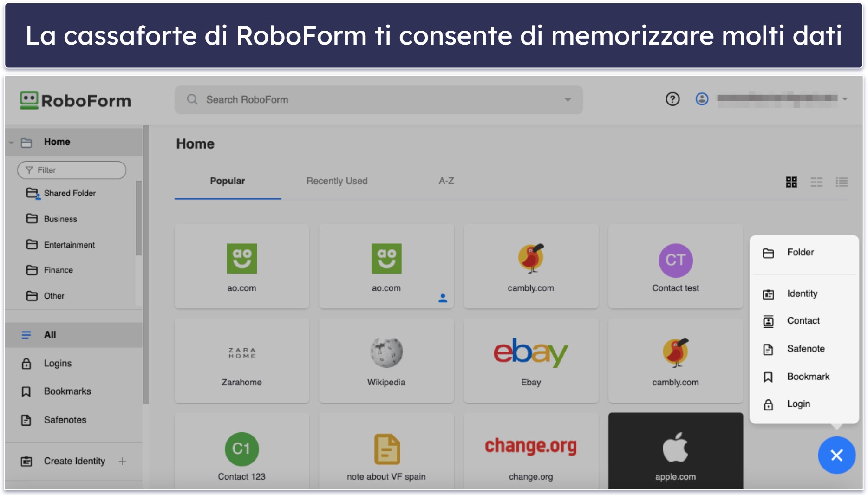Open the change.org card
The height and width of the screenshot is (495, 868).
pos(531,451)
